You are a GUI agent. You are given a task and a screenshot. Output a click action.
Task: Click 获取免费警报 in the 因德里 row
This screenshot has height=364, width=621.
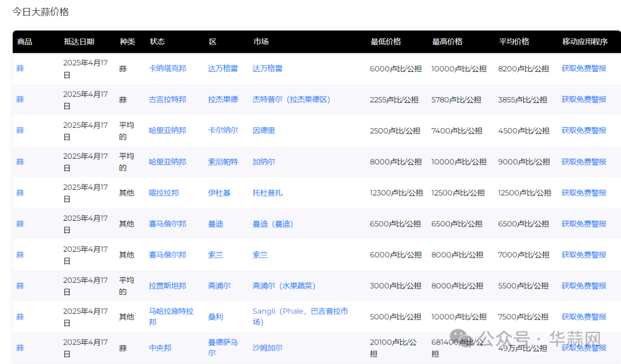tap(584, 131)
